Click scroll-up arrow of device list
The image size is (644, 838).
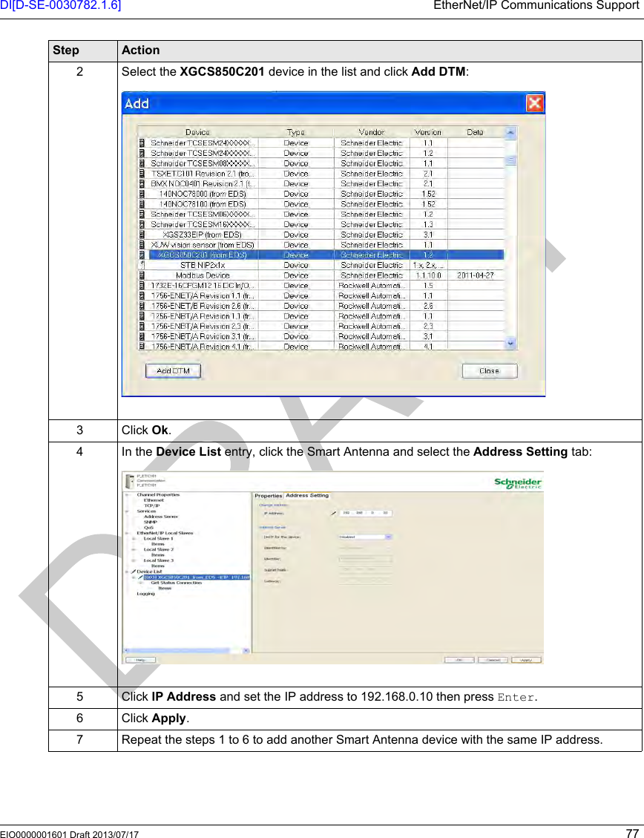click(511, 133)
